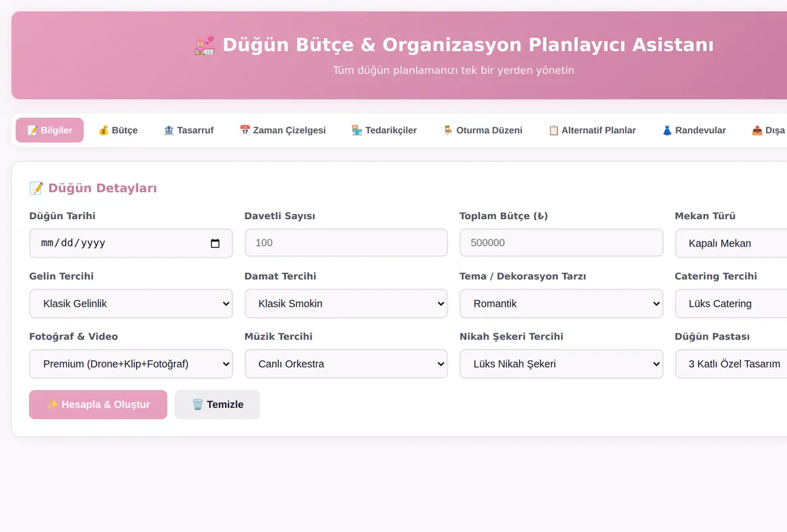Open the Tema / Dekorasyon Tarzı dropdown
The width and height of the screenshot is (787, 532).
pos(561,304)
